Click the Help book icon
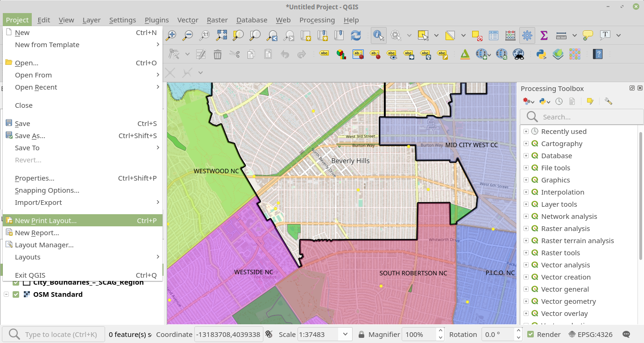 (x=597, y=54)
